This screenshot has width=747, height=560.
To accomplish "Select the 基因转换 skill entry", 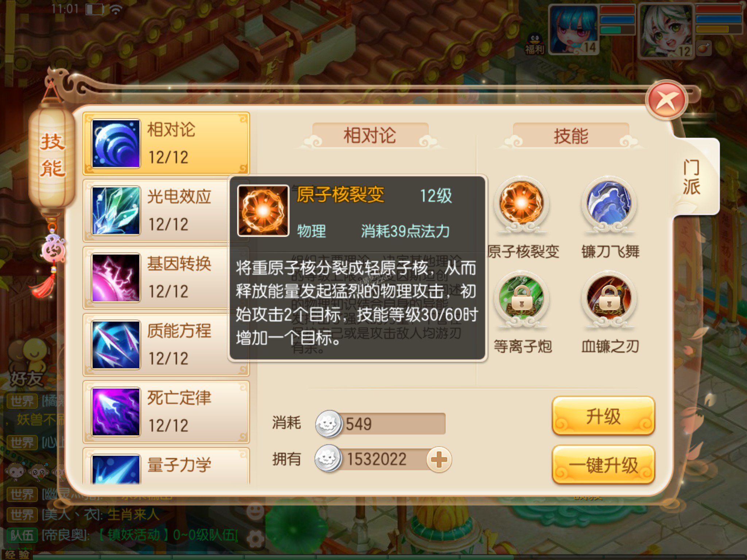I will pos(166,278).
